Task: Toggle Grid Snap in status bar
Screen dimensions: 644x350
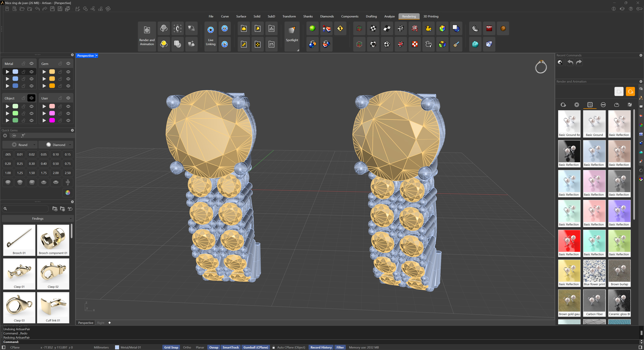Action: pos(171,347)
